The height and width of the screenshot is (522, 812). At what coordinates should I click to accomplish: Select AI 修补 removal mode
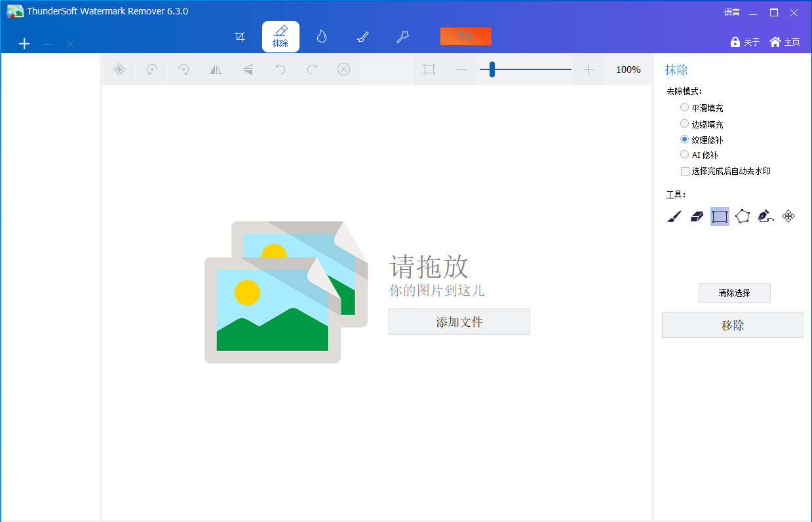pos(699,155)
